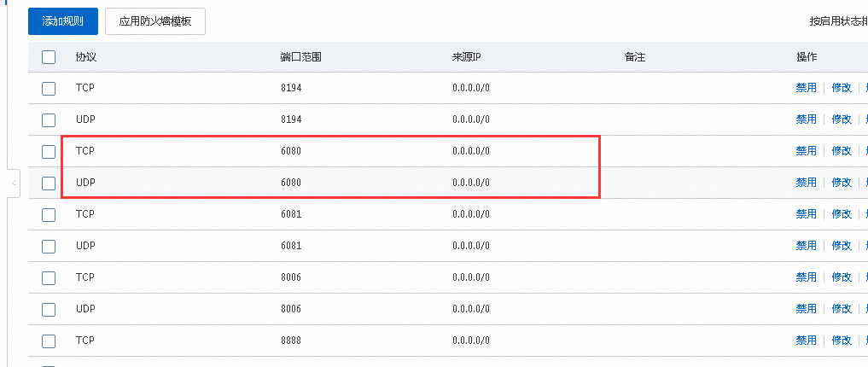
Task: Tick the TCP 6081 rule checkbox
Action: click(49, 215)
